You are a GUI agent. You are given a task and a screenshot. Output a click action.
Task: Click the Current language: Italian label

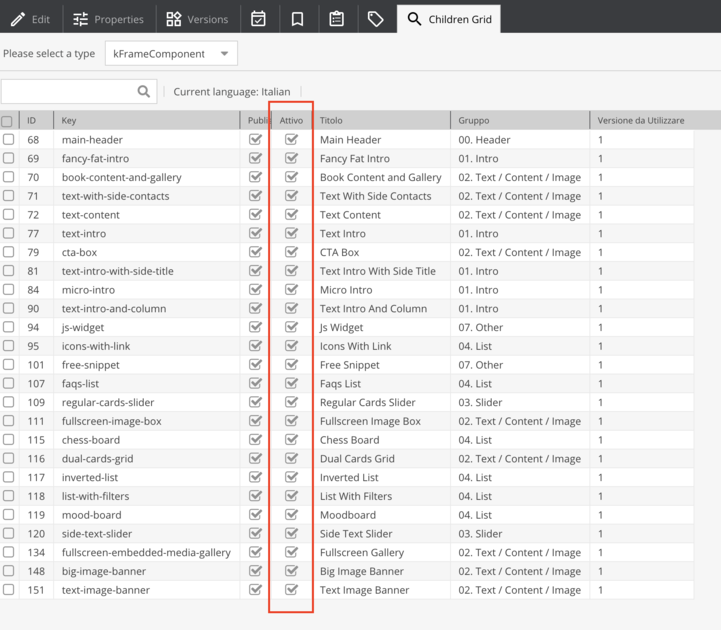(x=232, y=92)
